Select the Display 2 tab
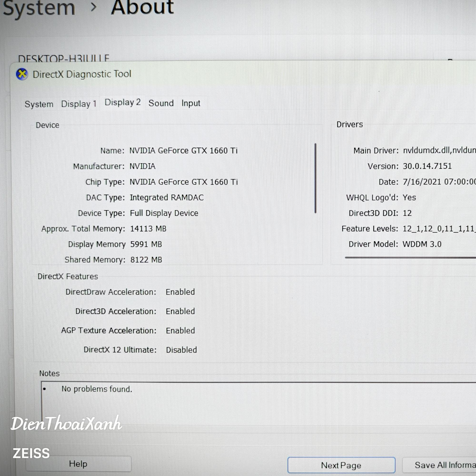 [123, 103]
